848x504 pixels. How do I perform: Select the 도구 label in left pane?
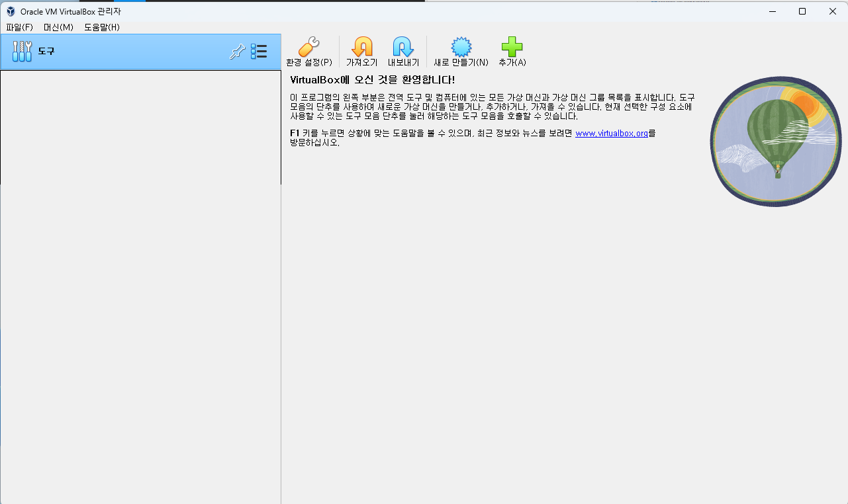coord(46,51)
